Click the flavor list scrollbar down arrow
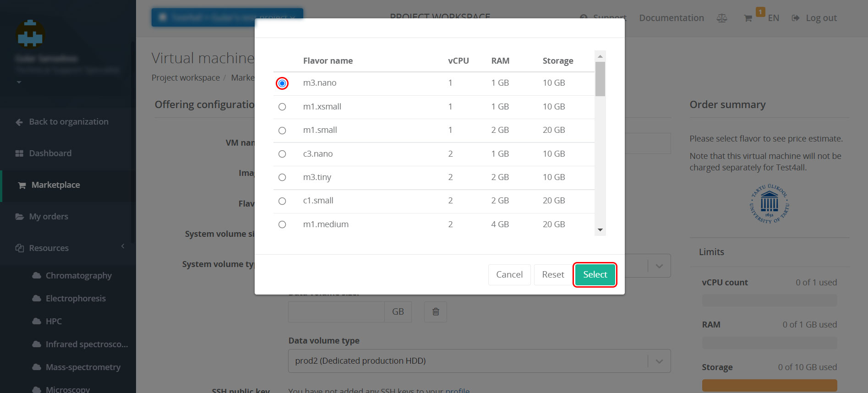This screenshot has height=393, width=868. tap(600, 230)
